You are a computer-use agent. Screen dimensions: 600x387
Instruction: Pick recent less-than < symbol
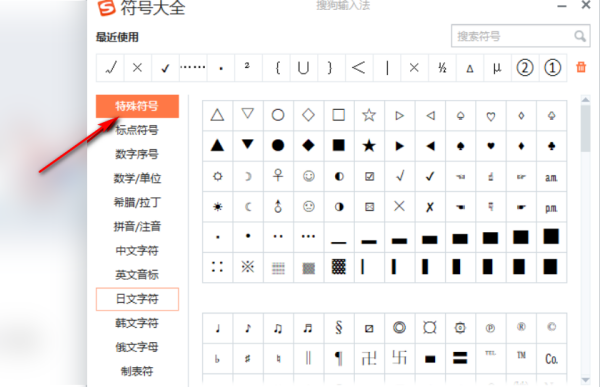[359, 68]
